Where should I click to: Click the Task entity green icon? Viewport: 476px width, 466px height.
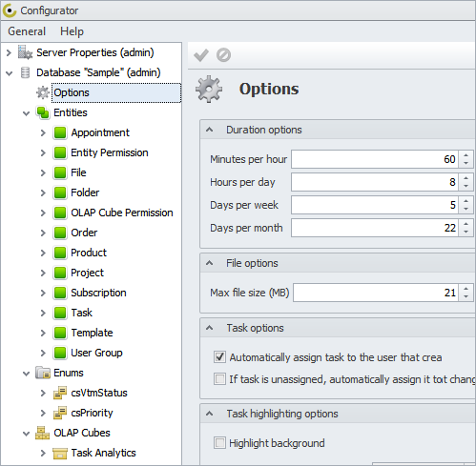click(x=60, y=313)
